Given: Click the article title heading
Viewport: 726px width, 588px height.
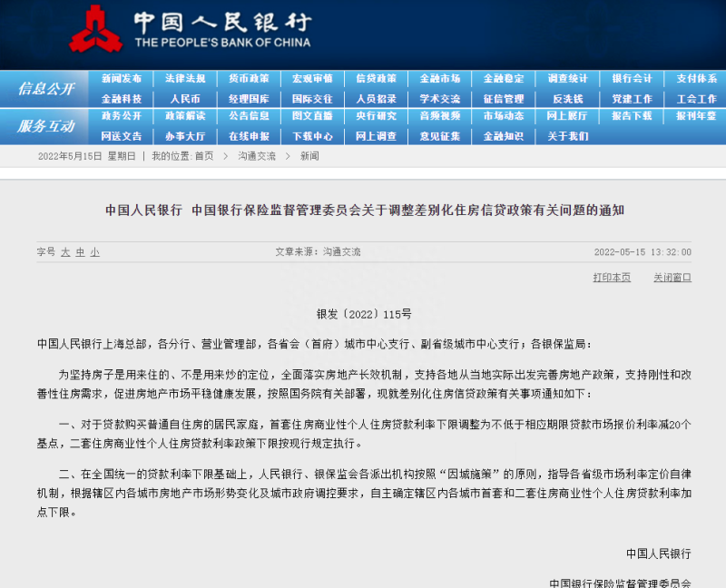Looking at the screenshot, I should tap(365, 211).
